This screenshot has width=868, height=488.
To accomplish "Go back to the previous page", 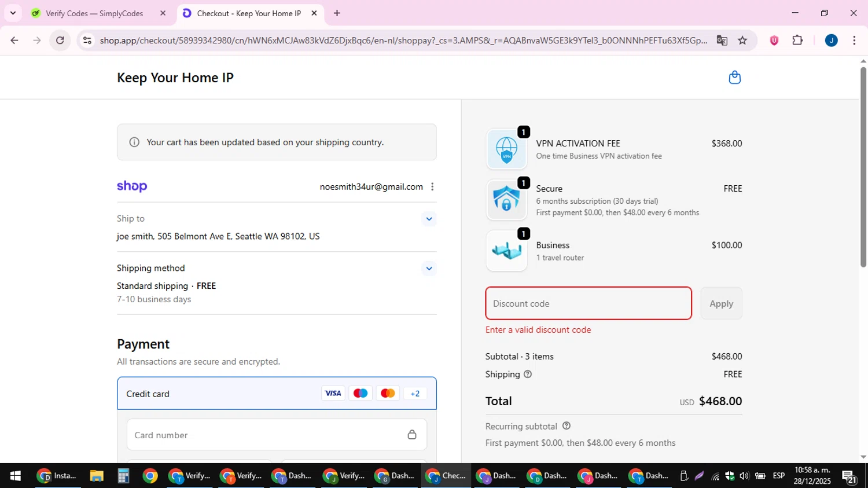I will pyautogui.click(x=14, y=41).
